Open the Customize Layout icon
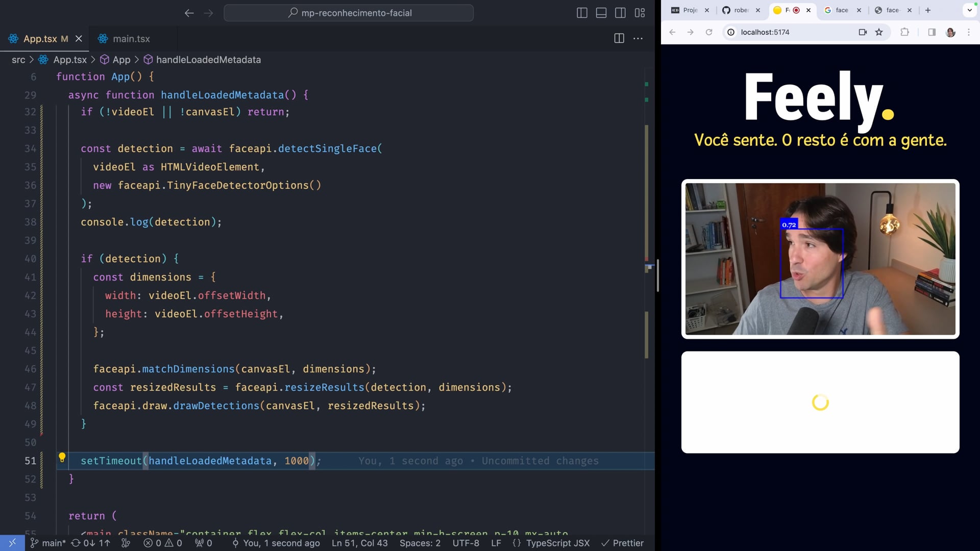This screenshot has height=551, width=980. point(640,13)
